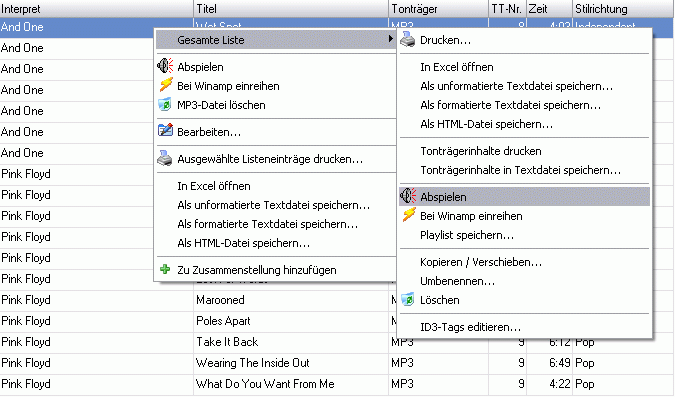The image size is (675, 397).
Task: Click green plus icon for Zusammenstellung hinzufügen
Action: (x=165, y=269)
